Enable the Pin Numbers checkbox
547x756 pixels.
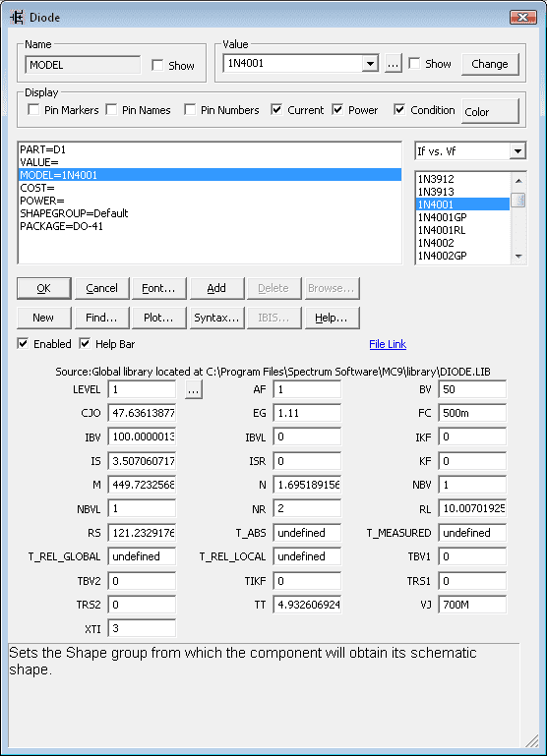pos(190,109)
